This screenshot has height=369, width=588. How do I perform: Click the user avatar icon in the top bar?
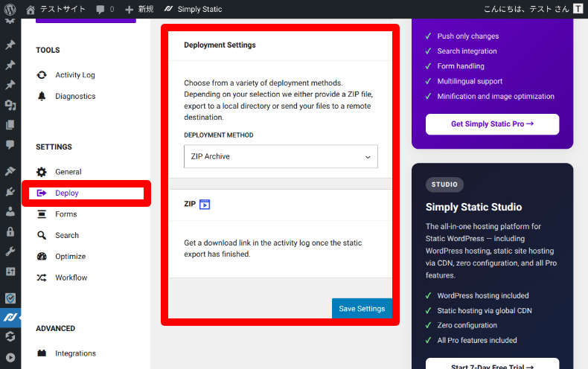tap(578, 9)
